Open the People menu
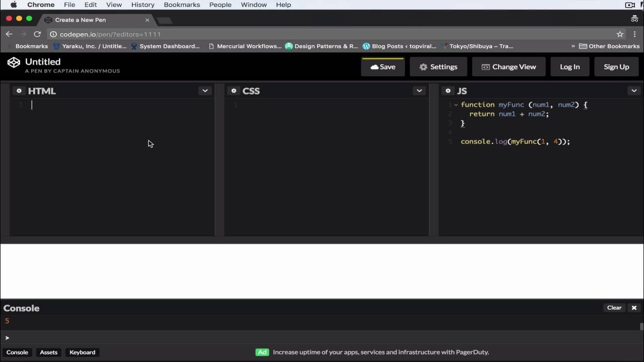The width and height of the screenshot is (644, 362). tap(220, 5)
